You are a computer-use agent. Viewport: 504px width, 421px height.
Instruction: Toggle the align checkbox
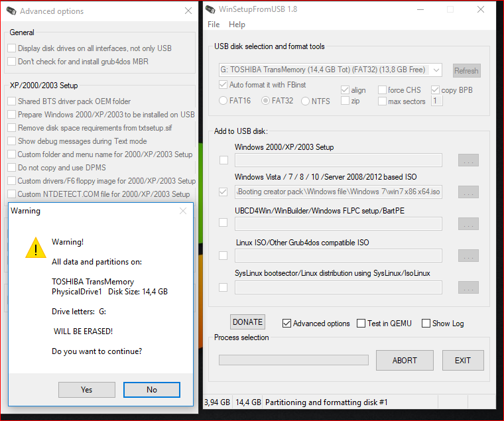(345, 90)
